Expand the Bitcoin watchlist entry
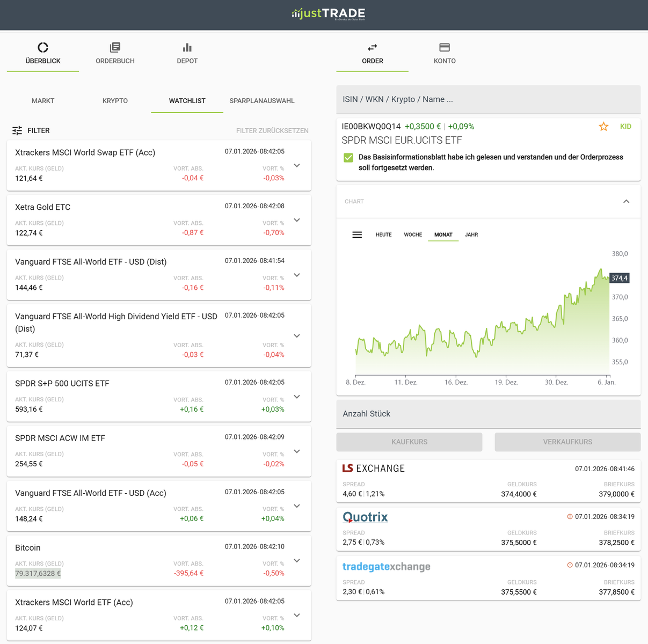 pyautogui.click(x=297, y=561)
